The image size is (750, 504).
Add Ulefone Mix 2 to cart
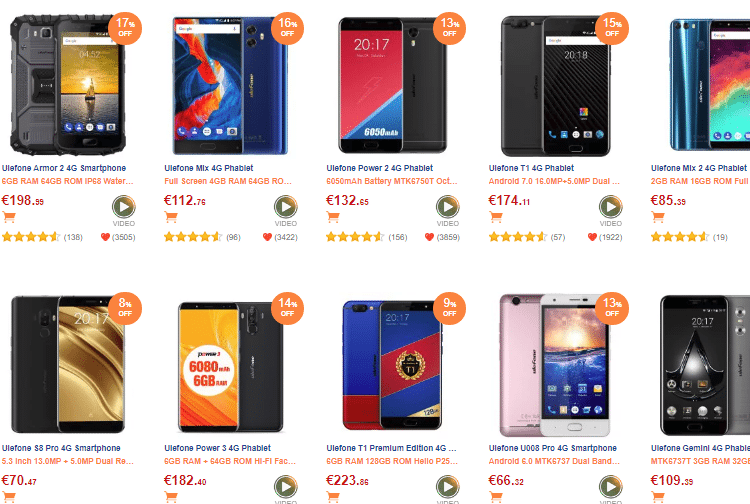(x=658, y=217)
